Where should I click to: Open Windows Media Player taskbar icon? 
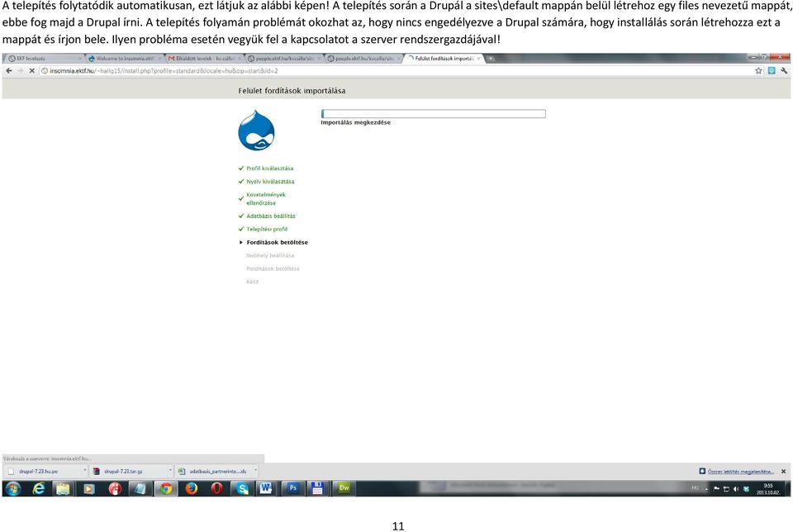pyautogui.click(x=88, y=488)
